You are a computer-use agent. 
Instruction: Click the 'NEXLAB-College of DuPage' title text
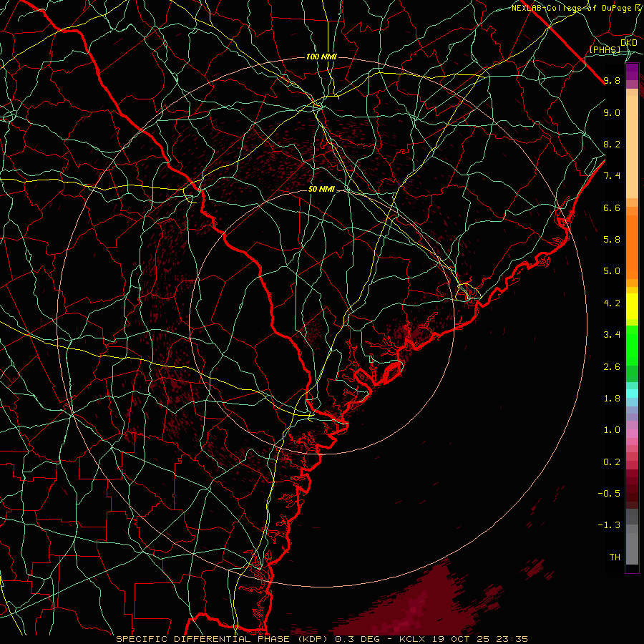pyautogui.click(x=571, y=8)
